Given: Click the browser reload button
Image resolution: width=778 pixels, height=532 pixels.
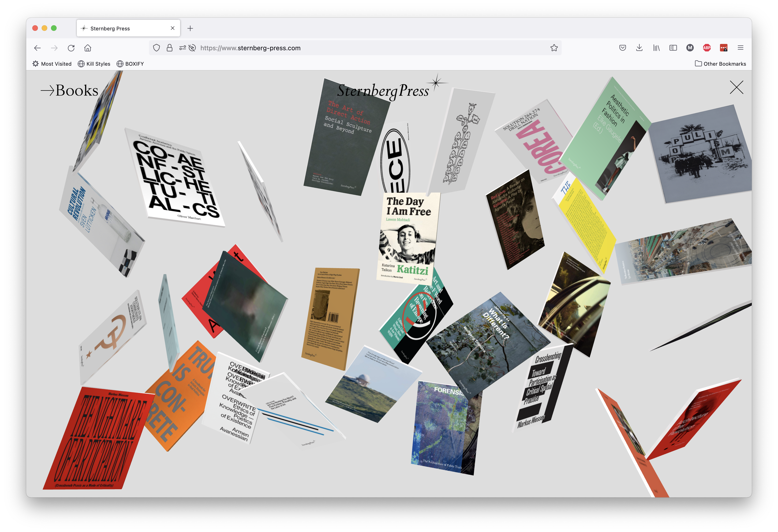Looking at the screenshot, I should 71,48.
